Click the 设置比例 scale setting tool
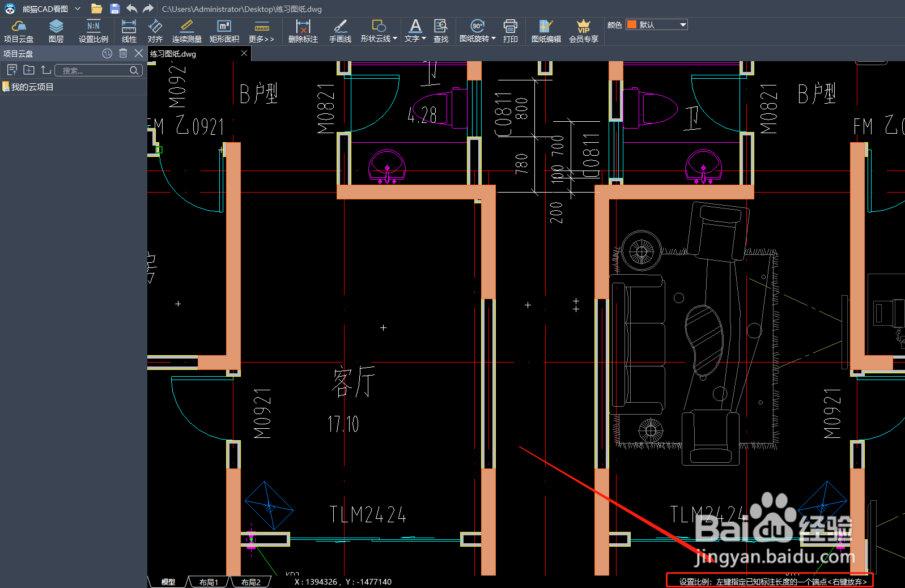Viewport: 905px width, 588px height. pos(94,31)
